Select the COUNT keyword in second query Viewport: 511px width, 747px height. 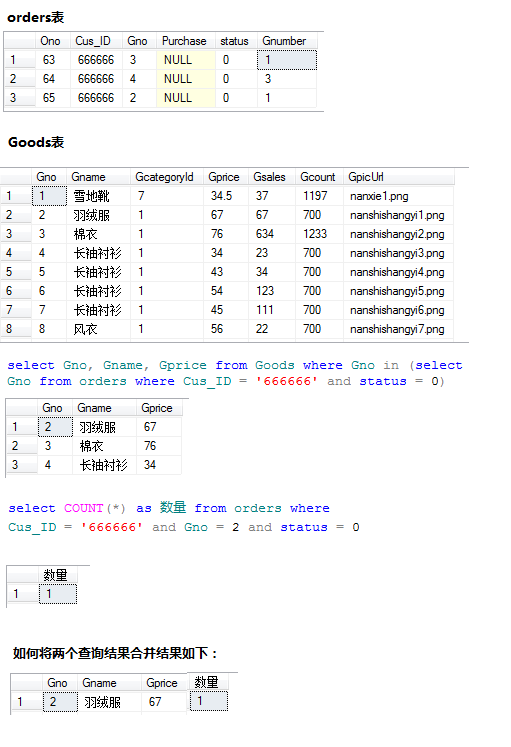tap(84, 508)
